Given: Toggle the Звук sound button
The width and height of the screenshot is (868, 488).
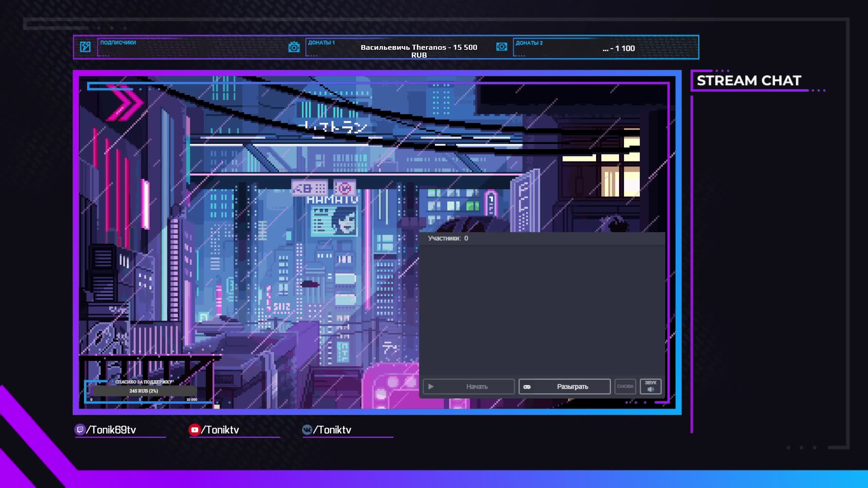Looking at the screenshot, I should pyautogui.click(x=650, y=386).
